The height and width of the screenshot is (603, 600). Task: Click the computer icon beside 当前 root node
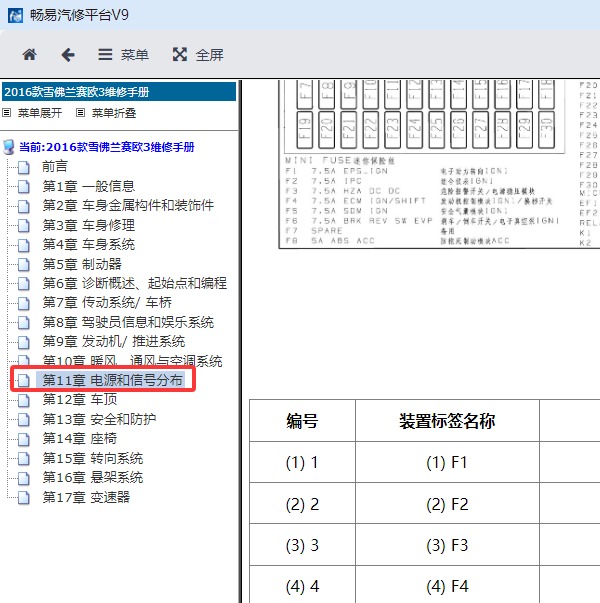(8, 147)
